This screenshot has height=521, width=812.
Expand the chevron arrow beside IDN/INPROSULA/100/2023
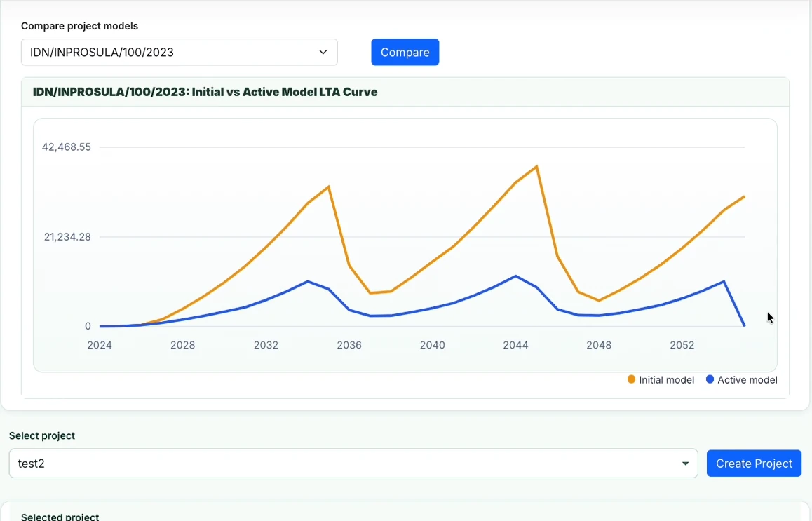[x=323, y=53]
